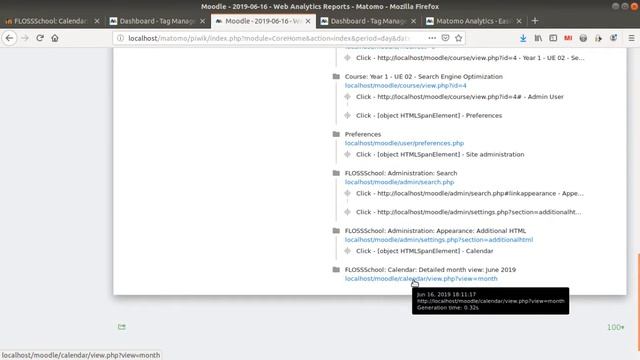The height and width of the screenshot is (360, 640).
Task: Open the downloads arrow panel
Action: coord(523,38)
